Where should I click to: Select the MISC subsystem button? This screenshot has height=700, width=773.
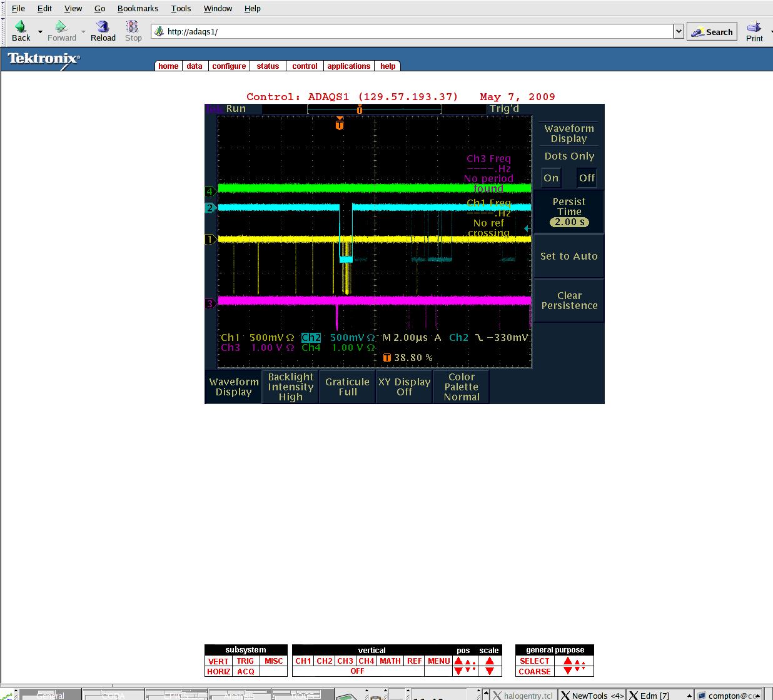pyautogui.click(x=274, y=661)
